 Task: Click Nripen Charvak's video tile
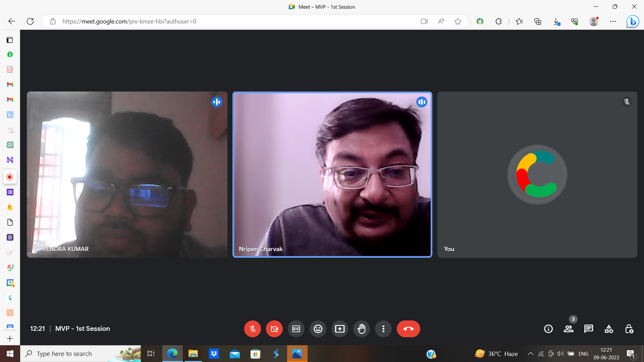(x=332, y=175)
